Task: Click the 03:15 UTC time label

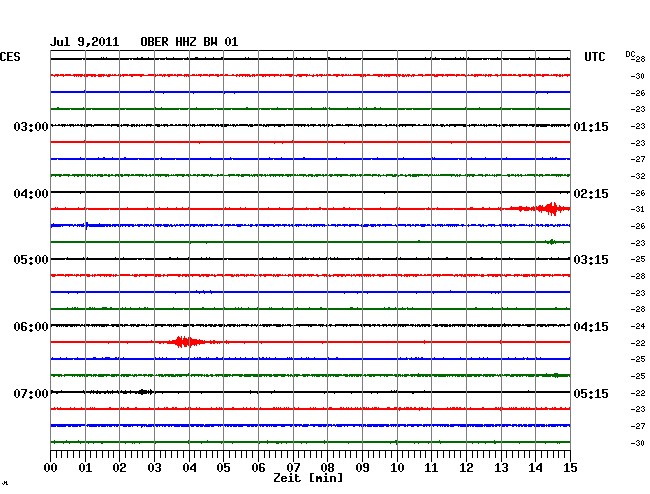Action: coord(591,260)
